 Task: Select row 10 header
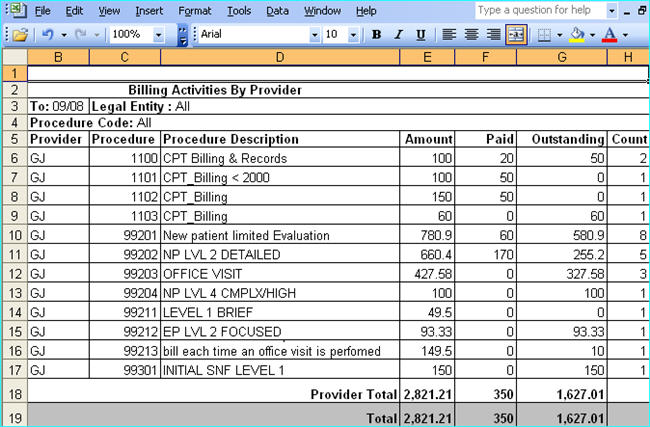click(14, 235)
